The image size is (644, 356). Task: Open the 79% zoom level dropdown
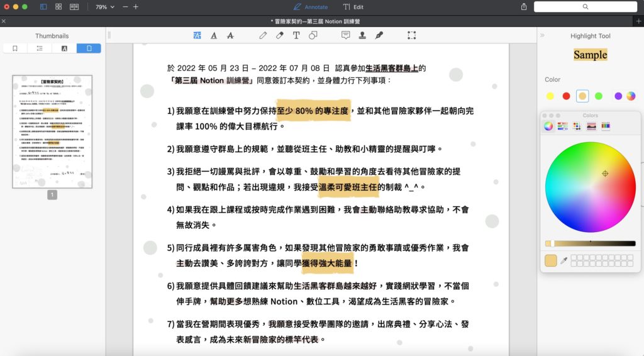(105, 7)
